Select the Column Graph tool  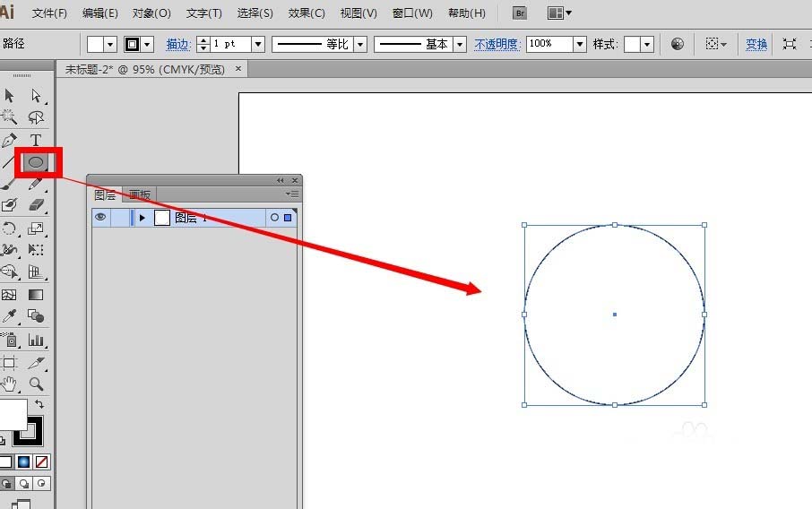[36, 340]
